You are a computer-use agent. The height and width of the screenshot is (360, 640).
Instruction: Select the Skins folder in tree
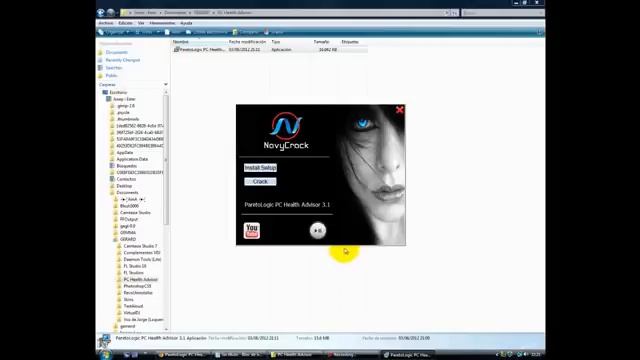click(128, 300)
